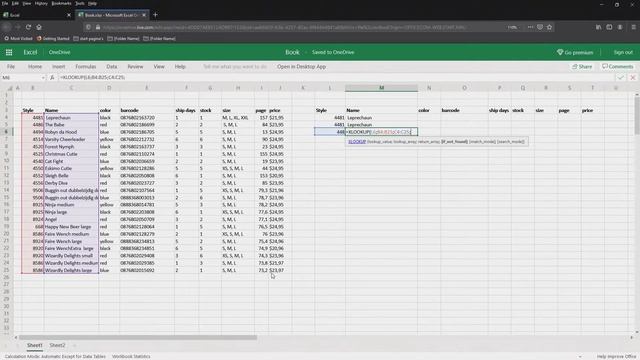The width and height of the screenshot is (640, 360).
Task: Sign out of the Excel account
Action: [x=623, y=52]
